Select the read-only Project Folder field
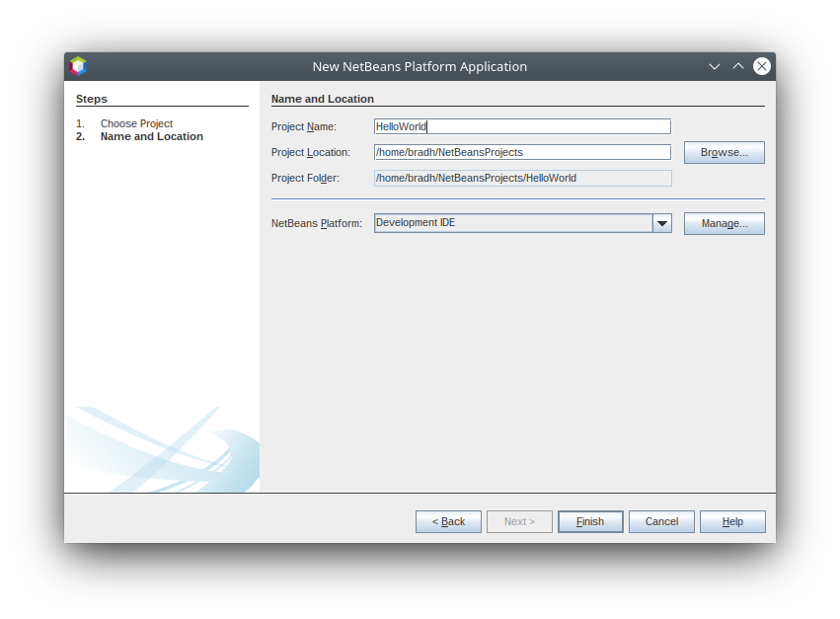 522,178
